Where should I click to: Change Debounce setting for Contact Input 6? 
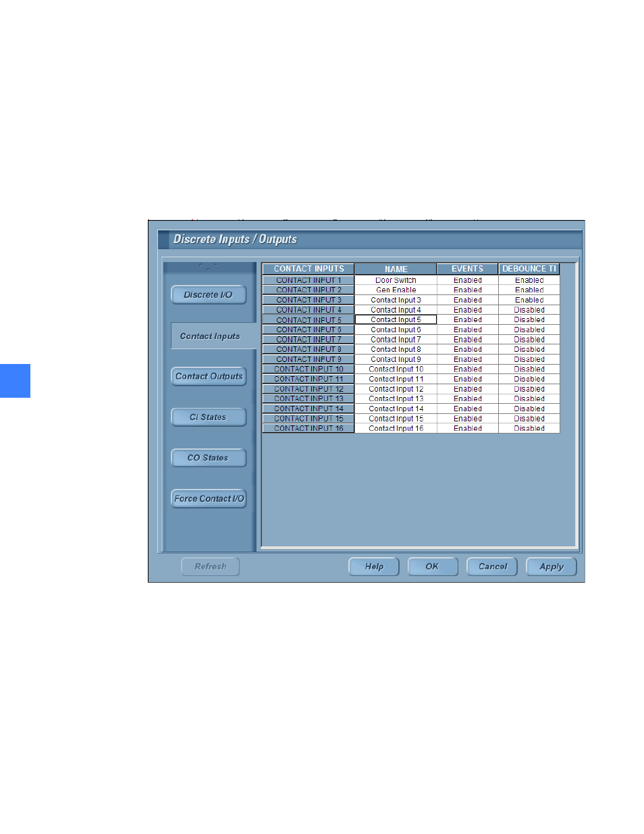pos(529,330)
